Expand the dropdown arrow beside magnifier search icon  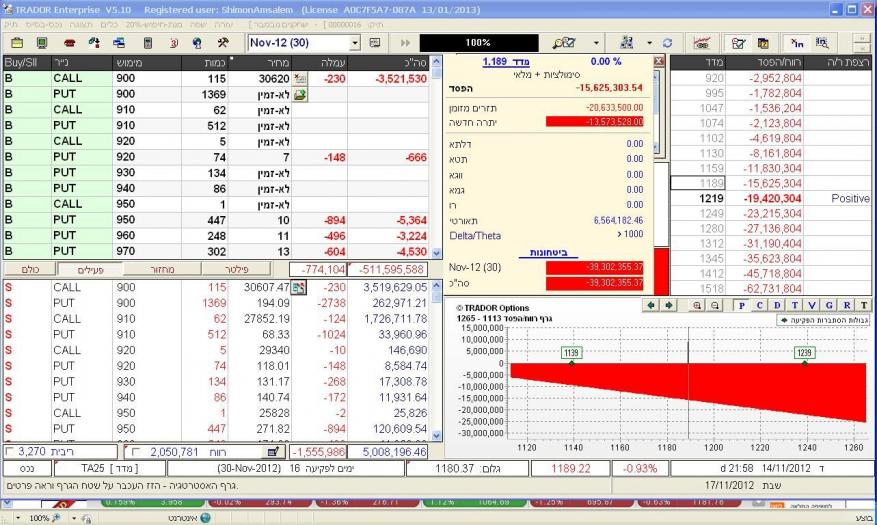(x=597, y=44)
